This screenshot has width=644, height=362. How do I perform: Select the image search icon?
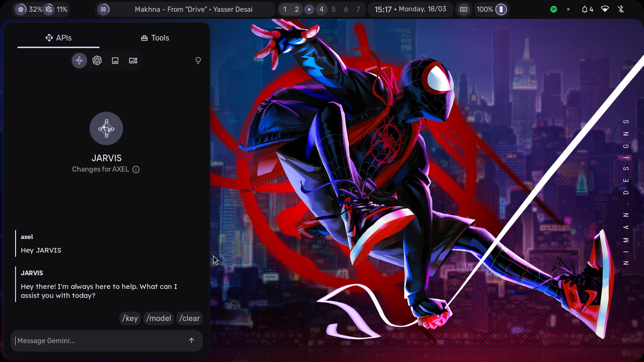pyautogui.click(x=115, y=60)
